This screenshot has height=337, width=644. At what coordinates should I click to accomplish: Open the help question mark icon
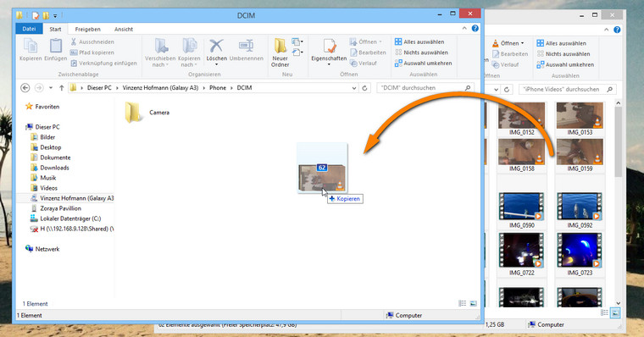(x=475, y=28)
